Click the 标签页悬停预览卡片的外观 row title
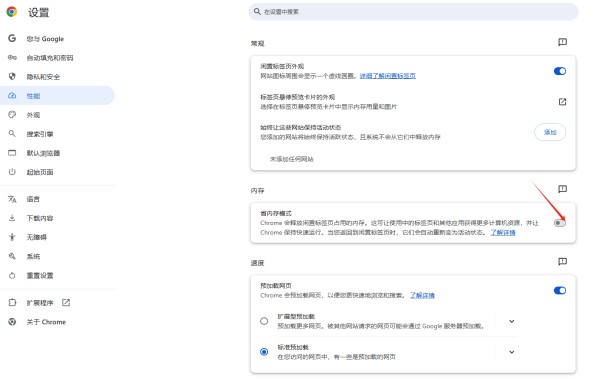The image size is (600, 385). [297, 97]
